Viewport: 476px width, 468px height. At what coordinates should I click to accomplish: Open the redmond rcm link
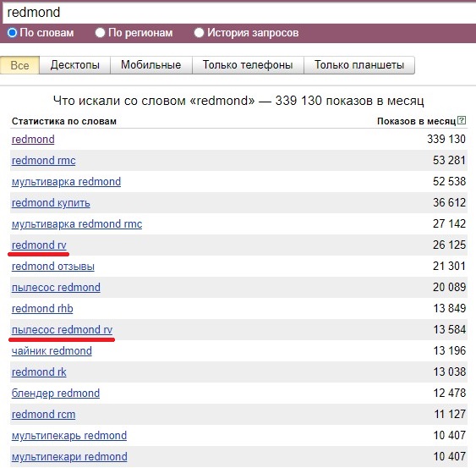tap(43, 415)
